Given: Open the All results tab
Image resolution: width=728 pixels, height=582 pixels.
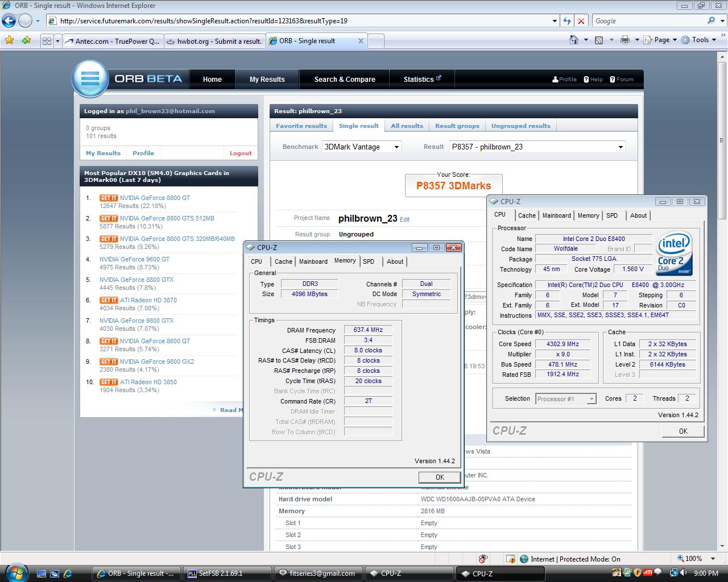Looking at the screenshot, I should coord(407,126).
